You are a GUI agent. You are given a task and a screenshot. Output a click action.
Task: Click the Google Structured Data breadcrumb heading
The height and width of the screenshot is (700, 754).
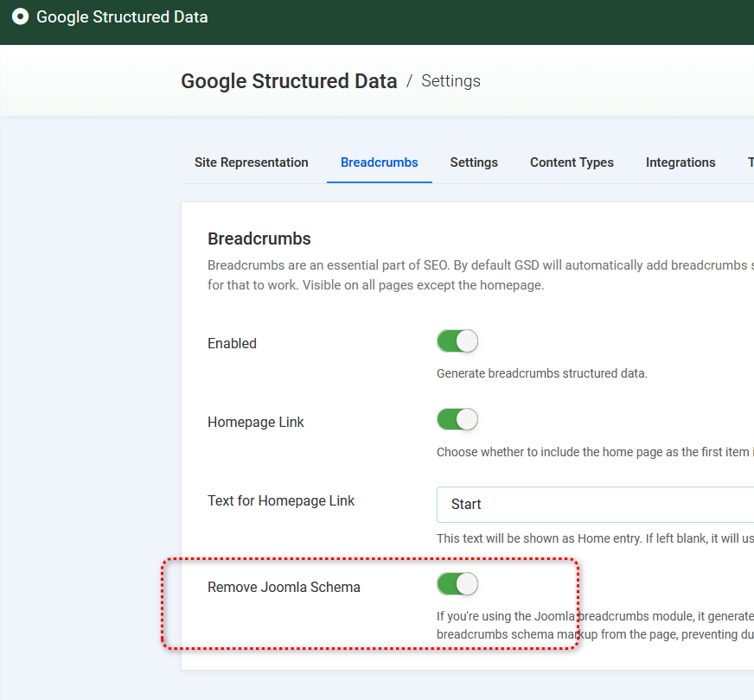point(289,81)
